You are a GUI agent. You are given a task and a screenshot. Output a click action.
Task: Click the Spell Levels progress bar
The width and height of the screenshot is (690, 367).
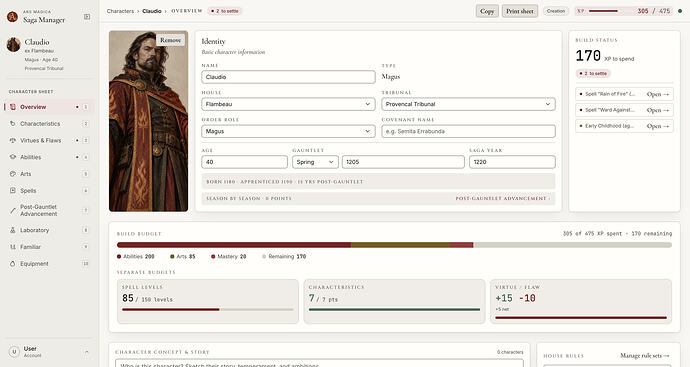[x=208, y=310]
